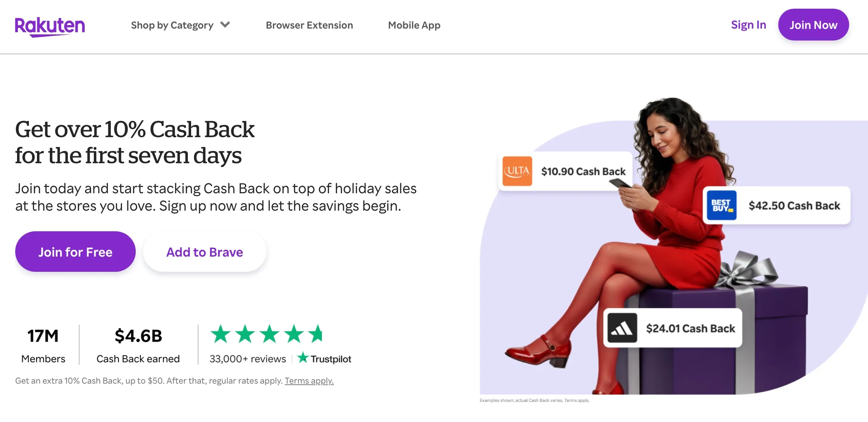Click the Sign In link

749,25
